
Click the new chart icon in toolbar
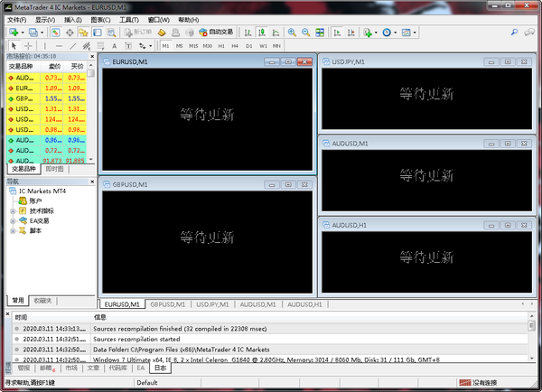coord(14,32)
